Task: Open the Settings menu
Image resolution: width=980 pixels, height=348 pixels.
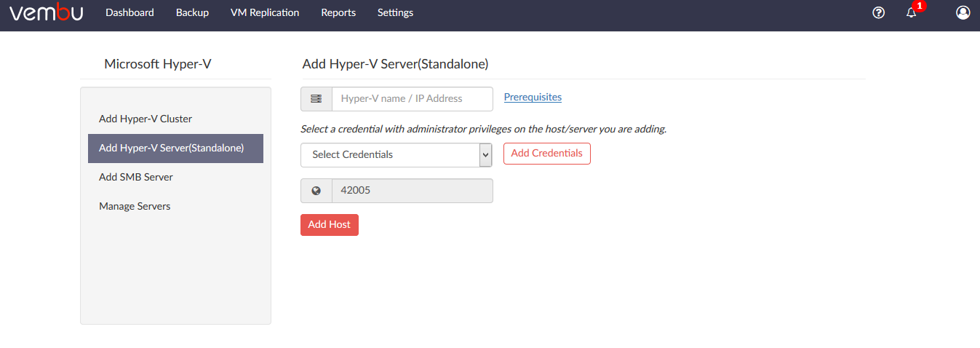Action: [x=395, y=12]
